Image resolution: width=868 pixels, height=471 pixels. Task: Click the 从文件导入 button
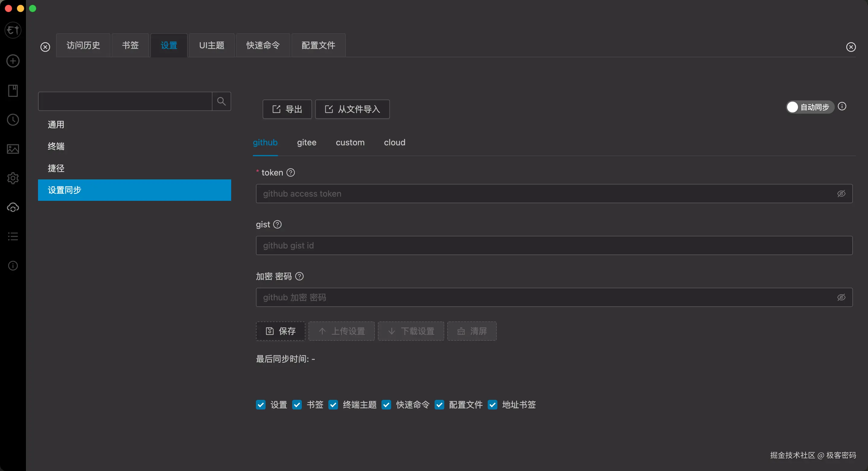(353, 109)
